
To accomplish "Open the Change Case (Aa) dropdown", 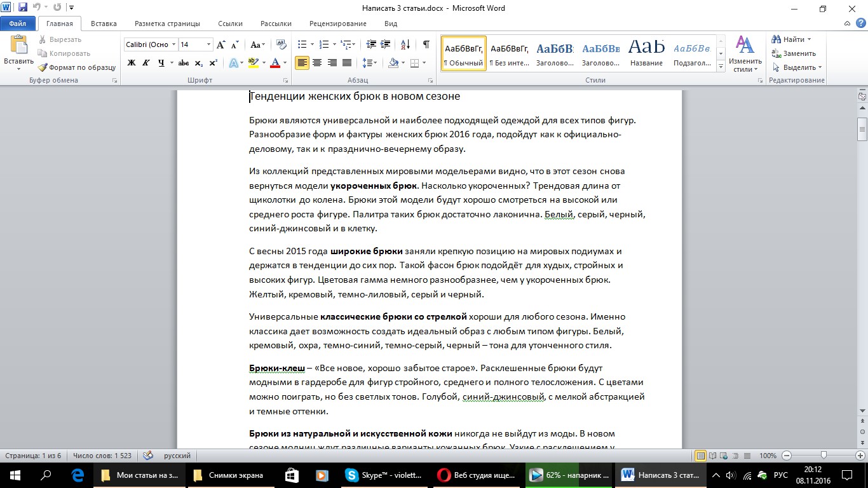I will pyautogui.click(x=258, y=44).
